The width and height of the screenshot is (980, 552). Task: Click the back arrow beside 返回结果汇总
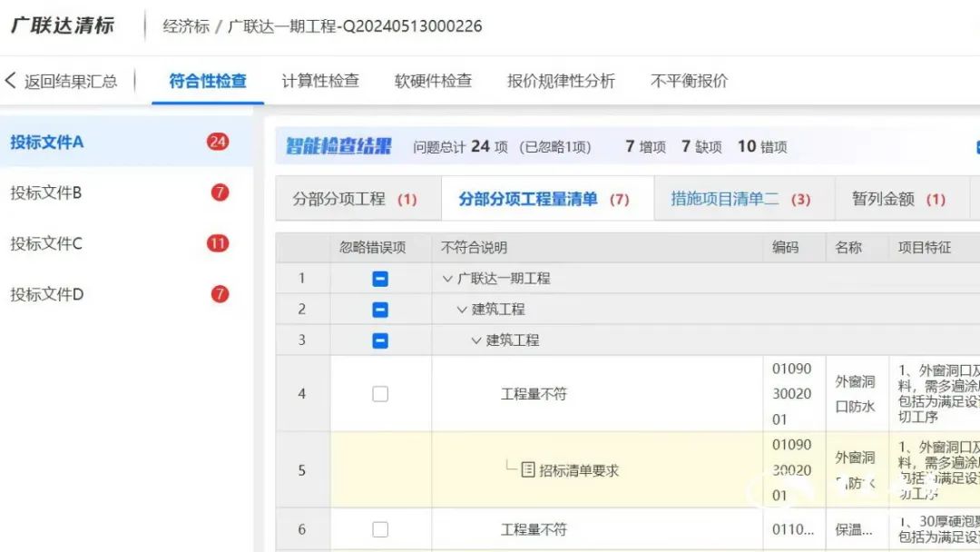coord(10,81)
